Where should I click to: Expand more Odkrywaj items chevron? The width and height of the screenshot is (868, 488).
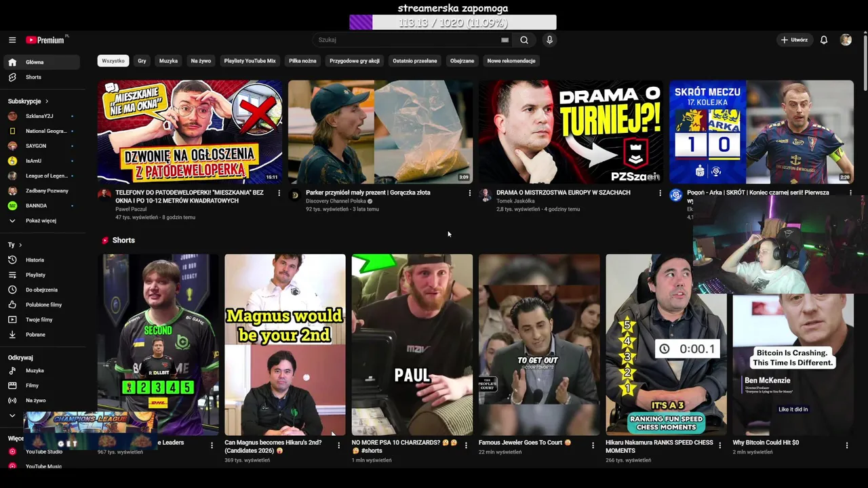12,415
